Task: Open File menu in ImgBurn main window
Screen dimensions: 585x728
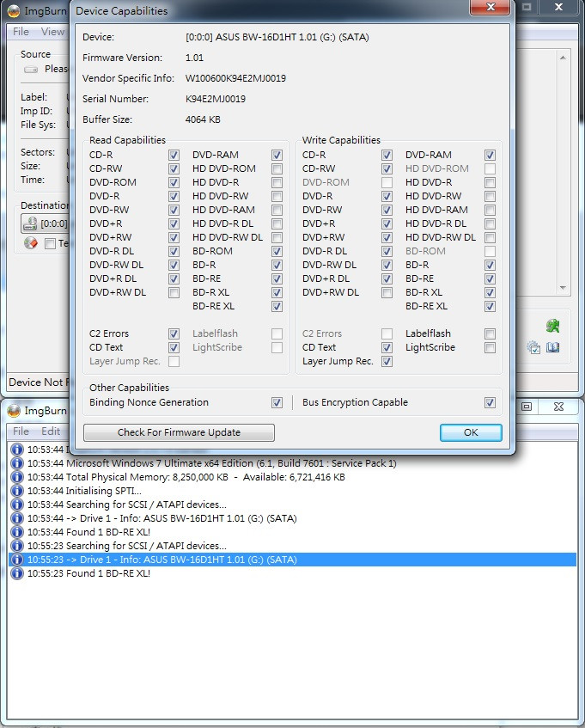Action: coord(21,32)
